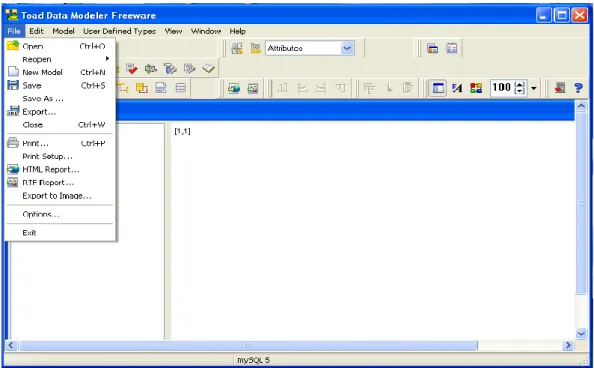594x368 pixels.
Task: Increase zoom value with stepper up arrow
Action: click(x=521, y=84)
